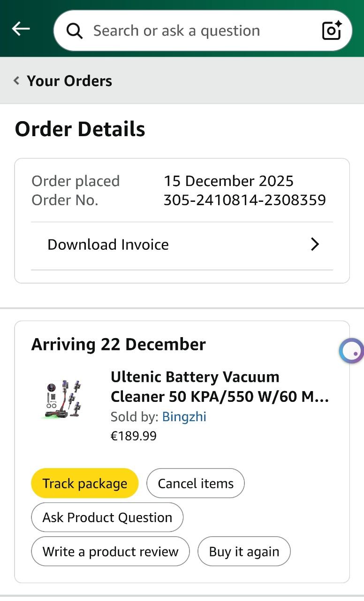
Task: Tap the back arrow in the header
Action: point(21,29)
